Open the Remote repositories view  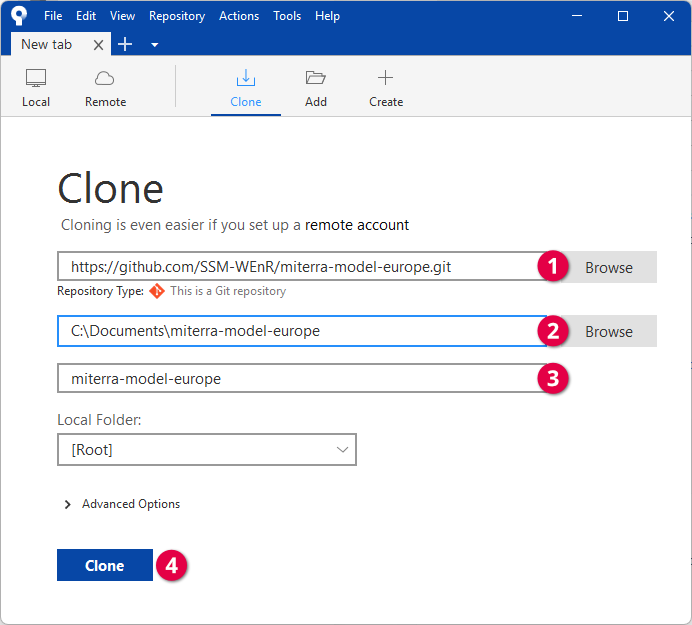105,88
